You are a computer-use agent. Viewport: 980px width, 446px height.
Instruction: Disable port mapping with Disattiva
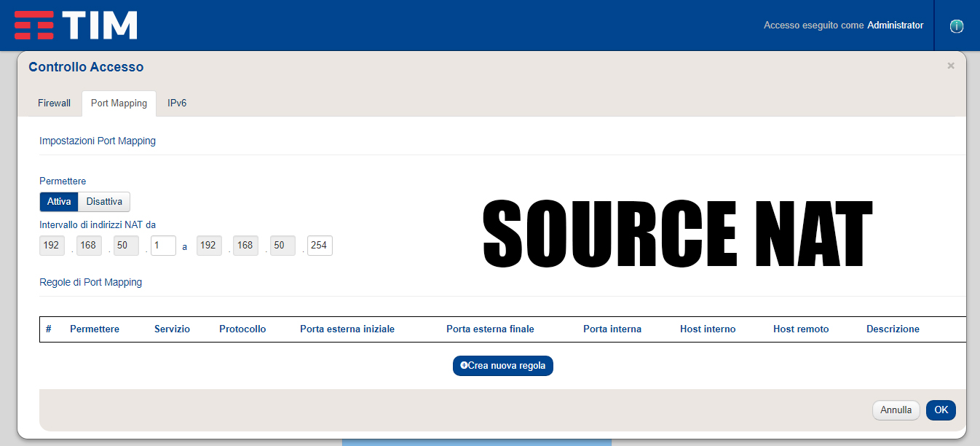click(104, 202)
